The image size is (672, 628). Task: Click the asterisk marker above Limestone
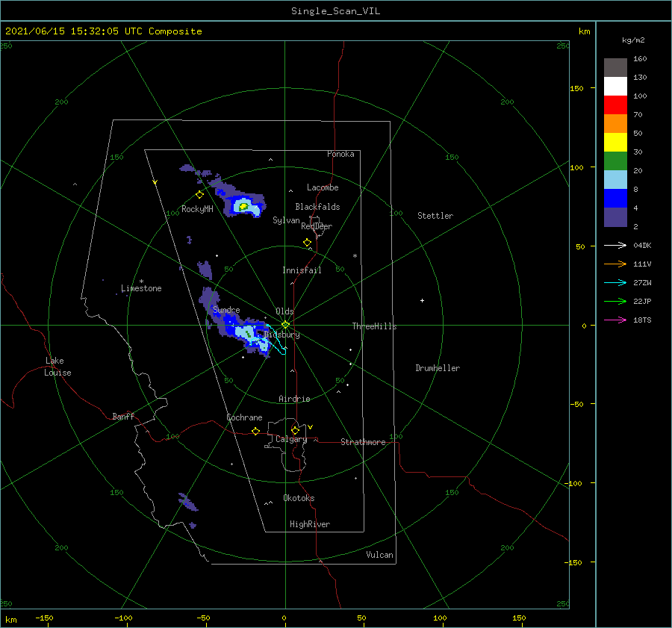pos(141,282)
